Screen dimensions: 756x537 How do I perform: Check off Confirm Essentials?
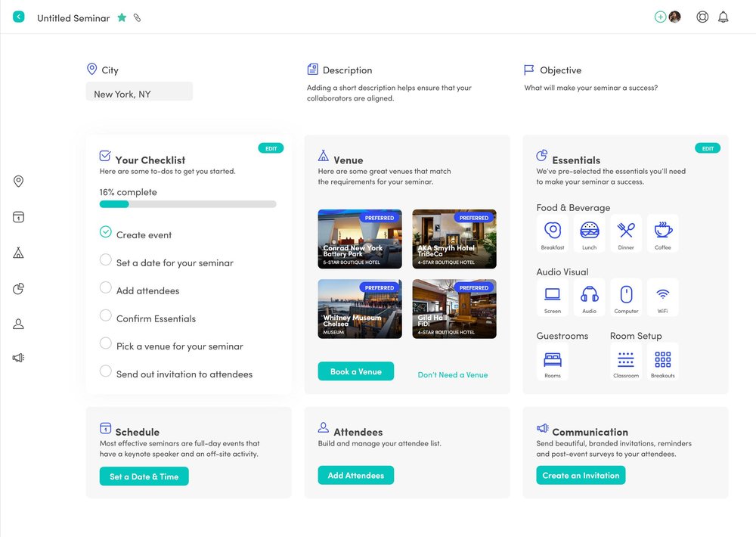(x=106, y=315)
